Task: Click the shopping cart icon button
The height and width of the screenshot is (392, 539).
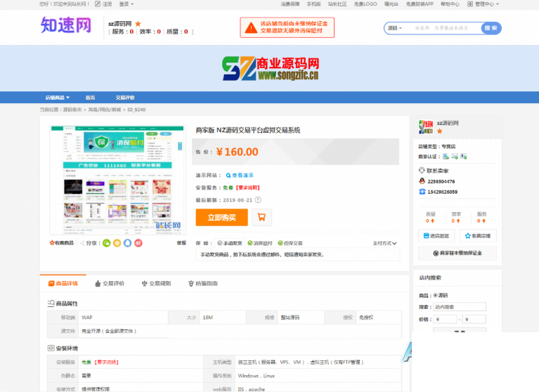Action: (261, 218)
